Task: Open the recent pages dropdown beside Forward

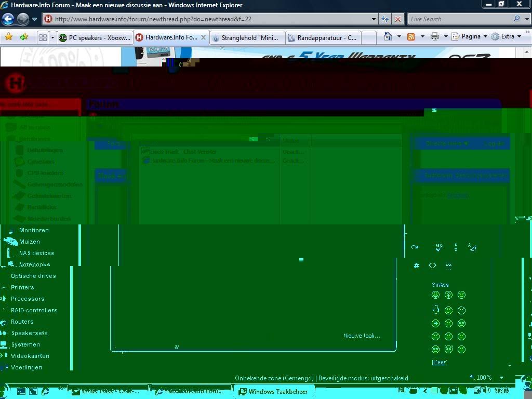Action: (x=34, y=19)
